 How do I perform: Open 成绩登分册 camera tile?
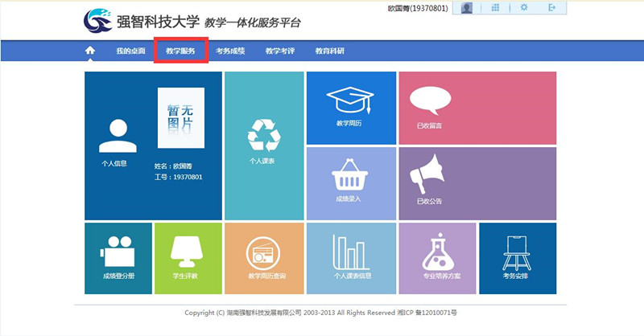pos(118,258)
